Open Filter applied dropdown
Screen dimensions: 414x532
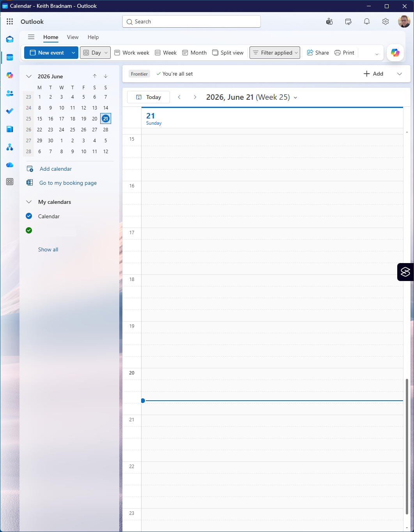click(x=275, y=53)
